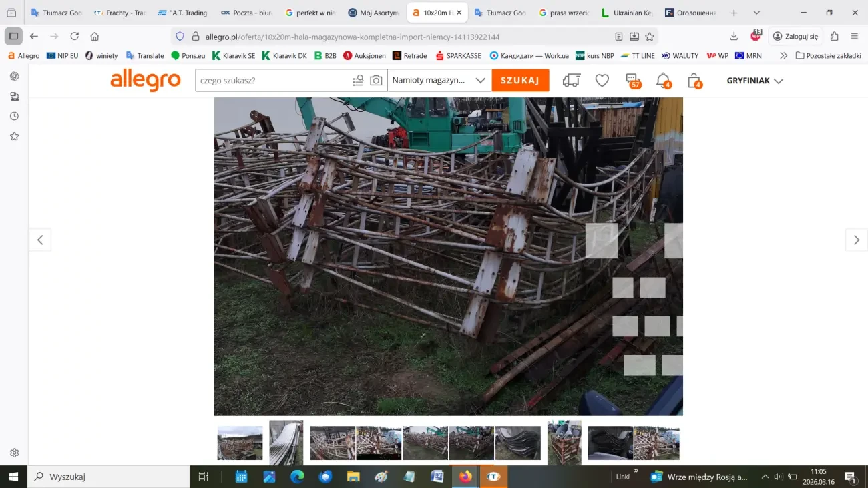Expand the GRYFINIAK account menu

754,81
